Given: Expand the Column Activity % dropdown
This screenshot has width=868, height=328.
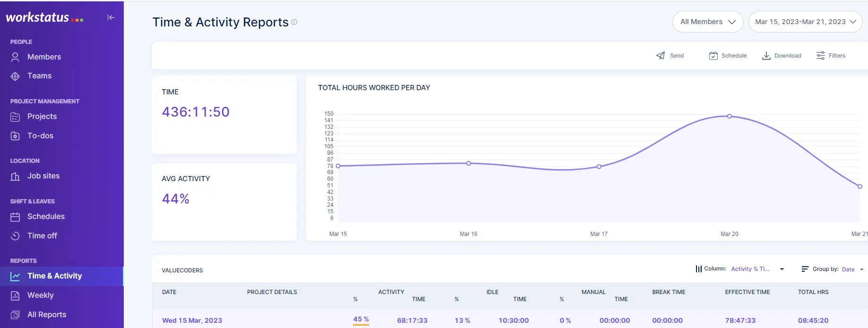Looking at the screenshot, I should click(757, 269).
